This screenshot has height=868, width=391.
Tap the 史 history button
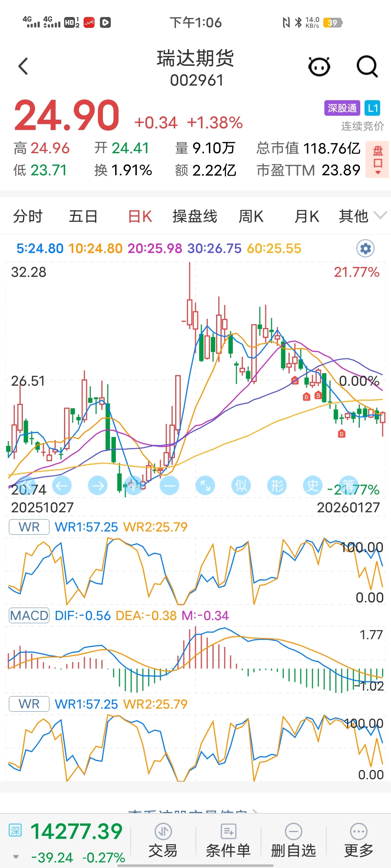313,485
